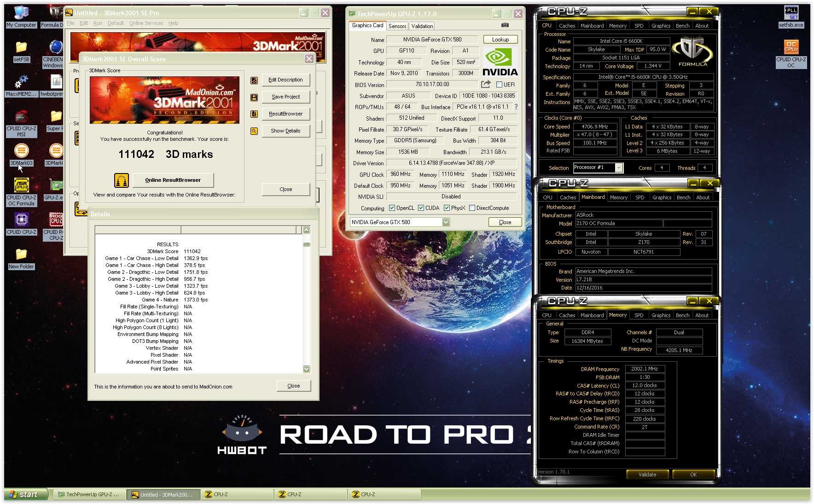Launch the setfsb.exe desktop icon
Image resolution: width=814 pixels, height=504 pixels.
pyautogui.click(x=791, y=17)
